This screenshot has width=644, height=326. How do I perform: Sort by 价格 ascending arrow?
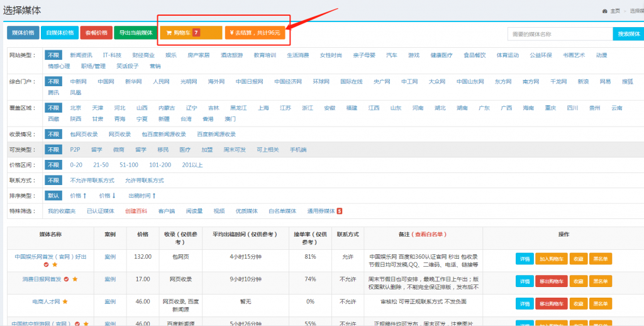pos(79,196)
